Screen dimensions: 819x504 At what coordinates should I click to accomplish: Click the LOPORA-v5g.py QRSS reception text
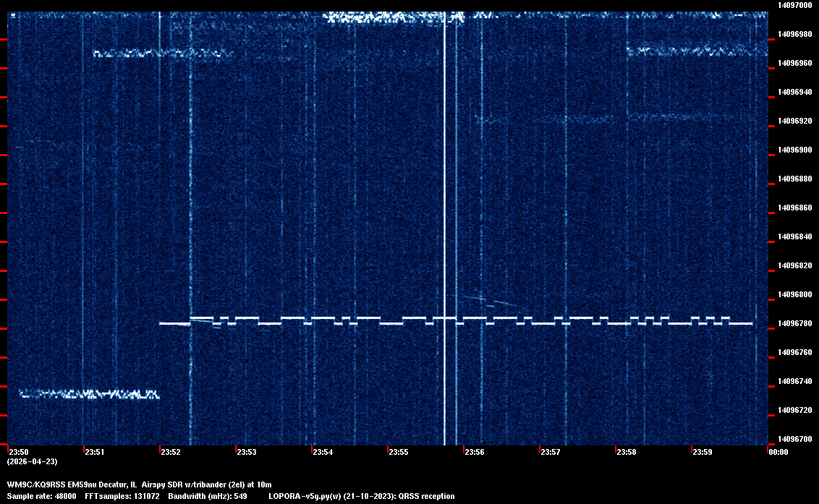[361, 496]
